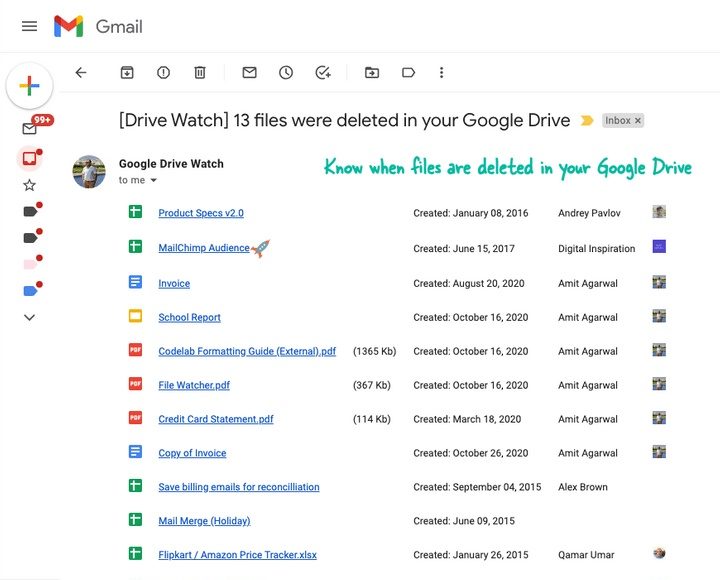The height and width of the screenshot is (580, 720).
Task: Click the '(1365 Kb)' file size text
Action: click(x=374, y=352)
